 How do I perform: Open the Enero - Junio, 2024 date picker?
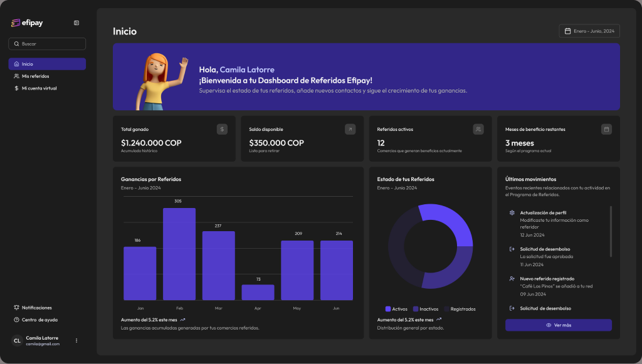tap(589, 31)
